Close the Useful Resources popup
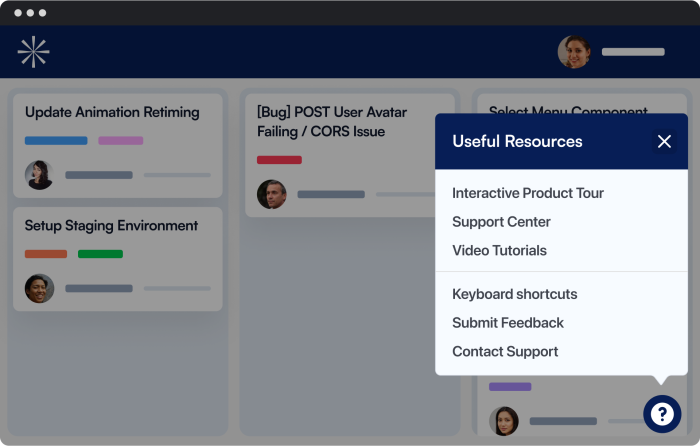Screen dimensions: 700x446 point(664,142)
